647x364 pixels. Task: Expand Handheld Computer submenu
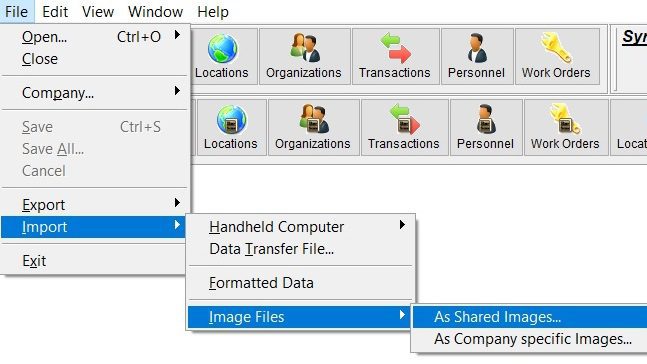[x=301, y=227]
